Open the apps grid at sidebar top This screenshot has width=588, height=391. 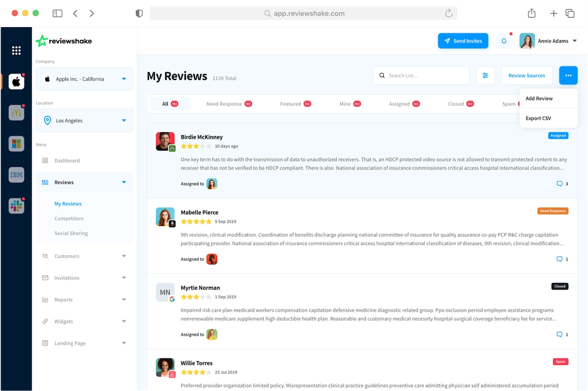pos(16,50)
